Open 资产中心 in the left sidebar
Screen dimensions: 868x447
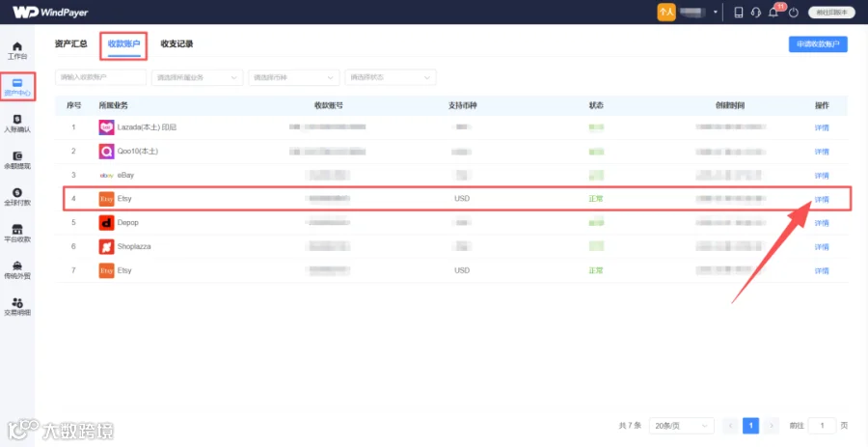(x=17, y=87)
